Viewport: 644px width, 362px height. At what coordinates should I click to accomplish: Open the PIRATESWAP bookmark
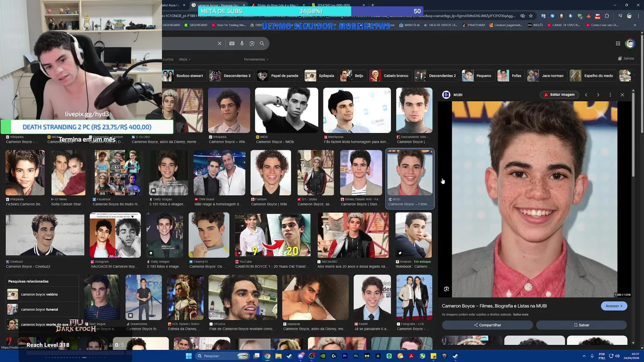(473, 25)
